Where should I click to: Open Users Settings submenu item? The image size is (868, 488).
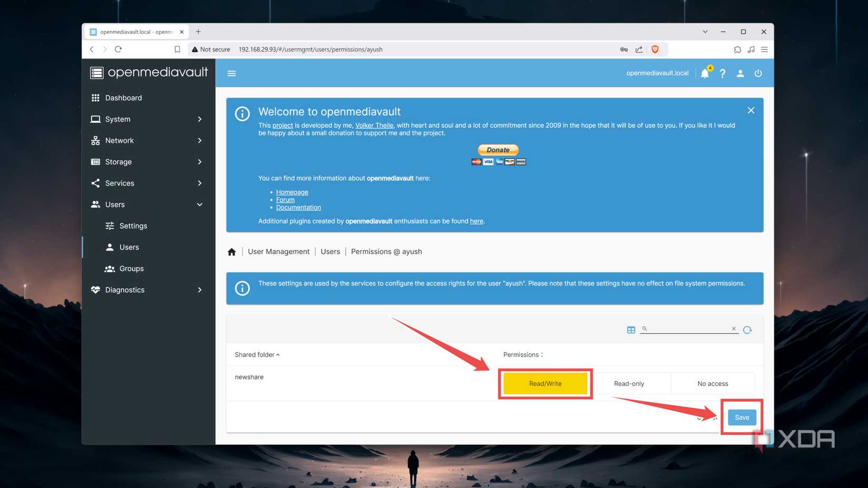pos(148,226)
